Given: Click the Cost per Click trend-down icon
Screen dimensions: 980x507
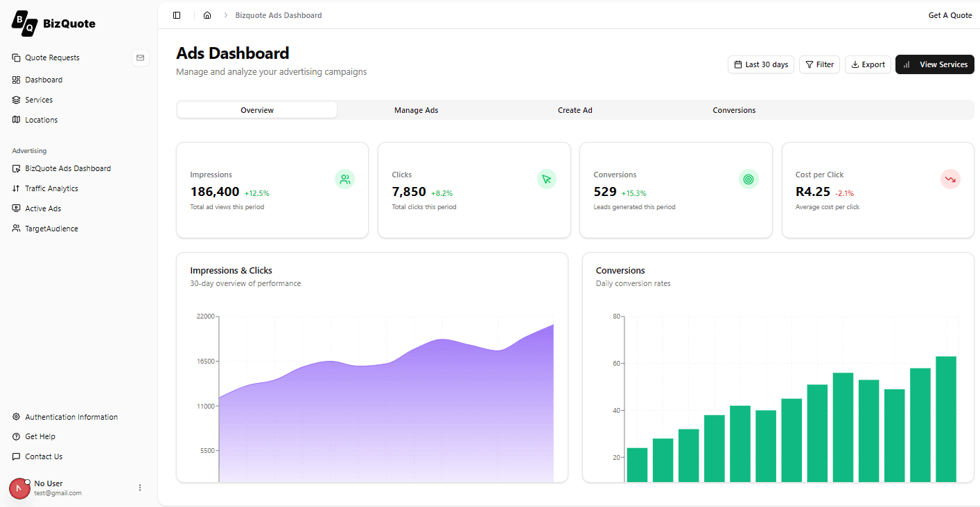Looking at the screenshot, I should 950,180.
